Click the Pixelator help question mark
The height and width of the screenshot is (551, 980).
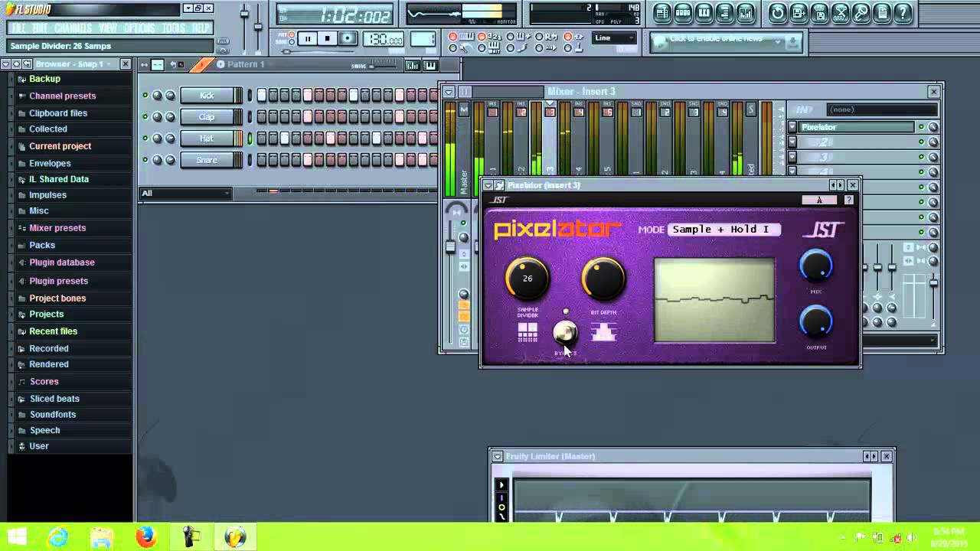(x=848, y=200)
